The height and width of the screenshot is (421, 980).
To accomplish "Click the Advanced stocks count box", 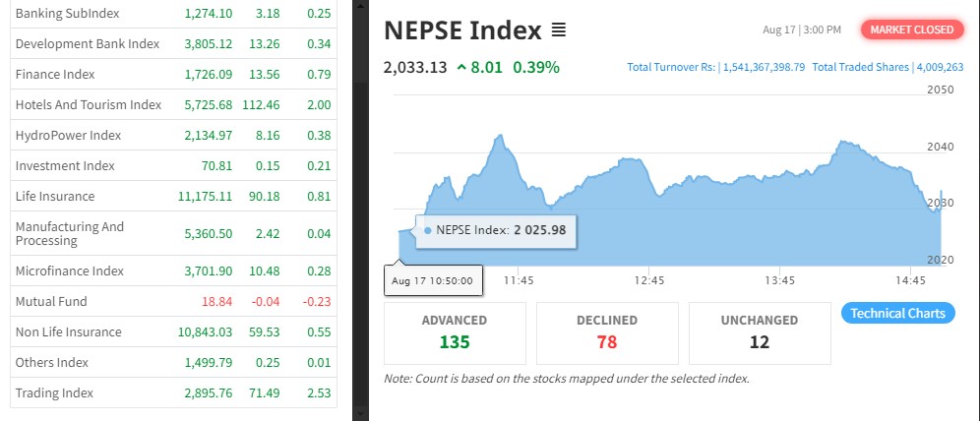I will point(455,332).
